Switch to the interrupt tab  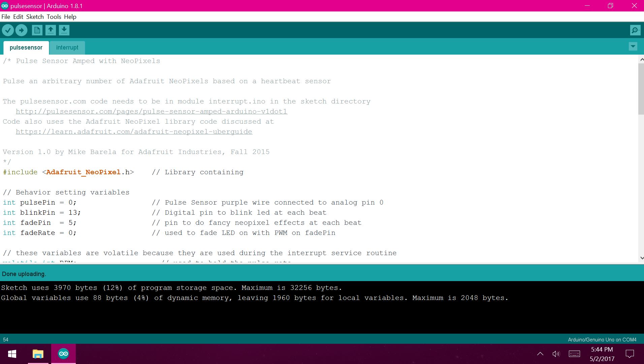(x=67, y=48)
